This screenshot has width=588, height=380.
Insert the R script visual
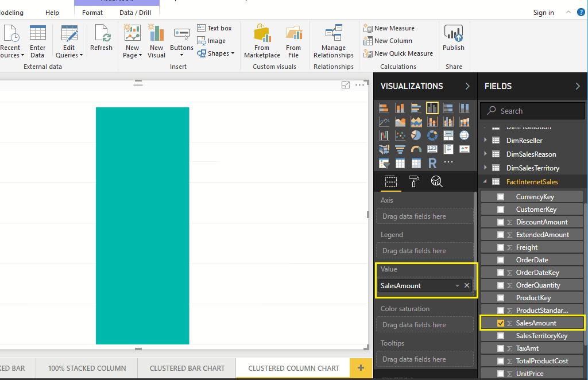pos(432,164)
